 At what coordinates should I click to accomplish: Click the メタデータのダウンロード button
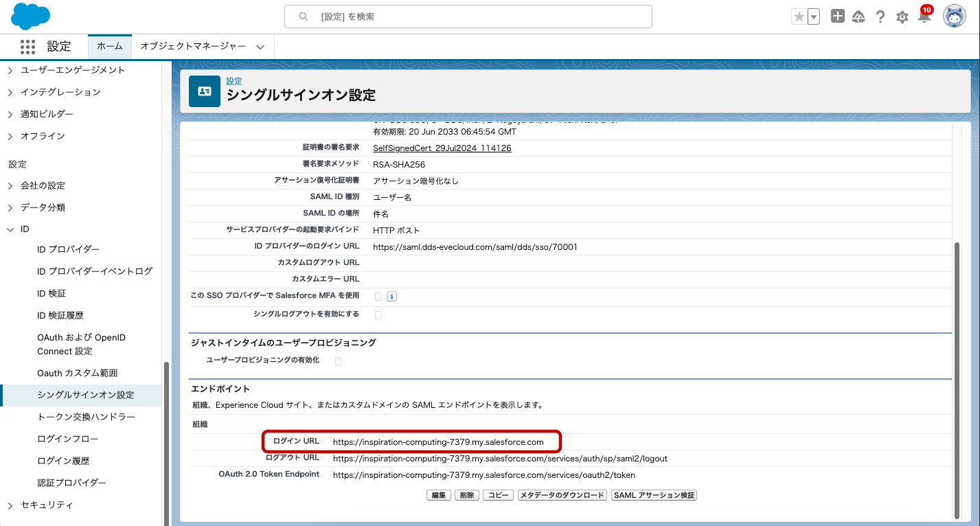tap(562, 495)
